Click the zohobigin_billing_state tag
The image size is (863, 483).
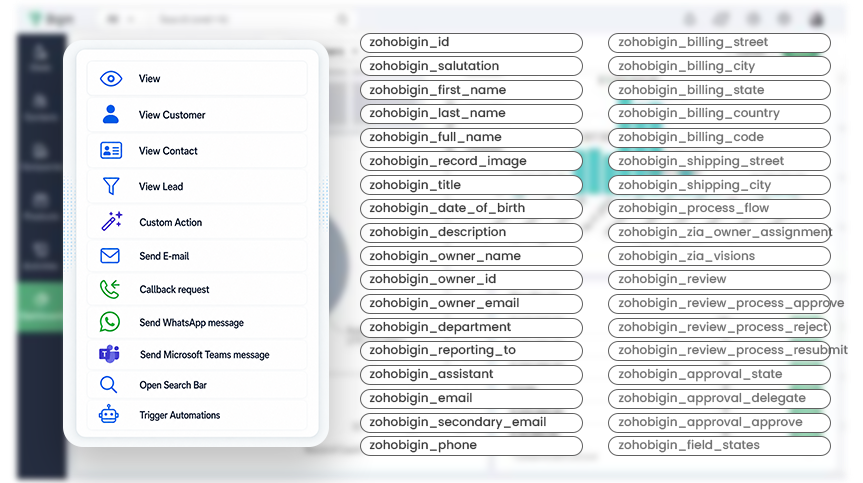pos(719,90)
